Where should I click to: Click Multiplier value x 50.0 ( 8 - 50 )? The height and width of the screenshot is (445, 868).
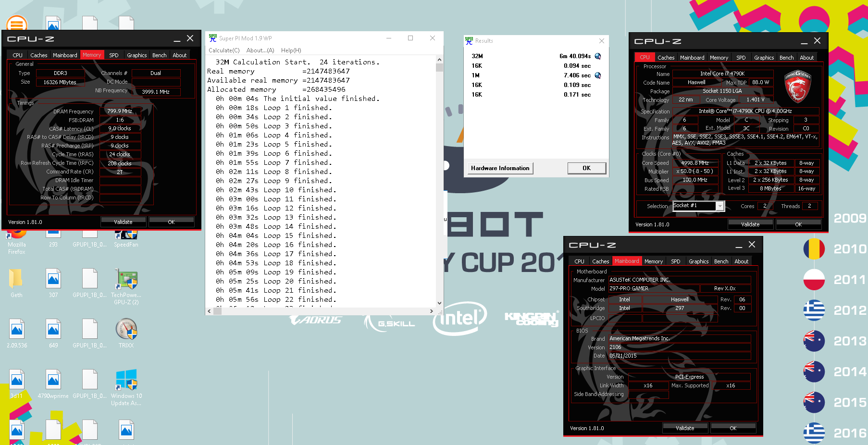point(695,171)
